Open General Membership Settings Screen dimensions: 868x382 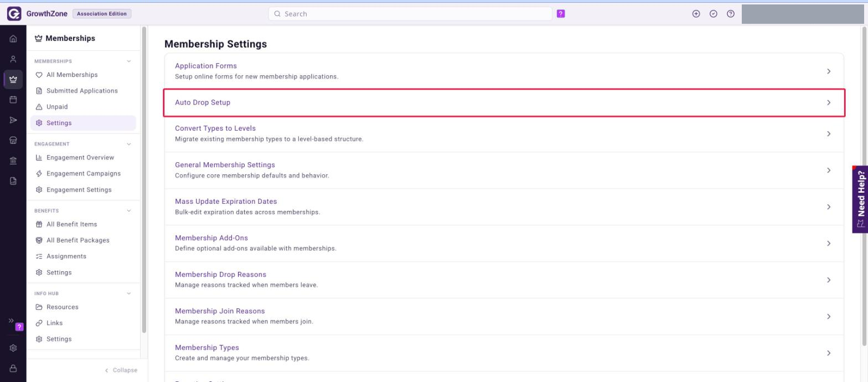[x=504, y=171]
